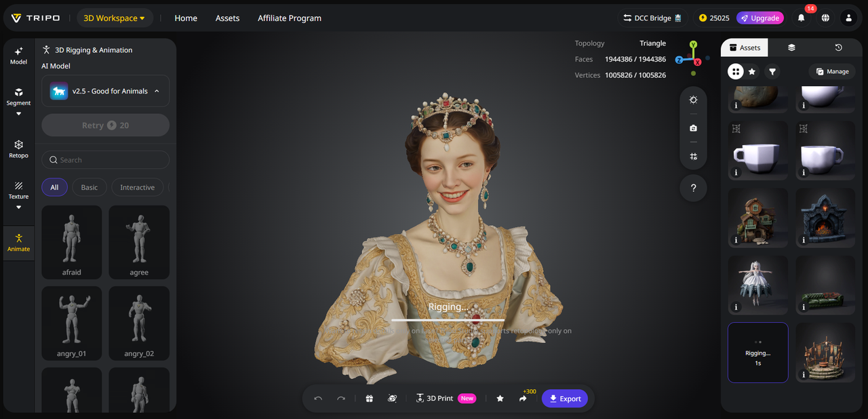
Task: Select the afraid animation thumbnail
Action: pos(72,242)
